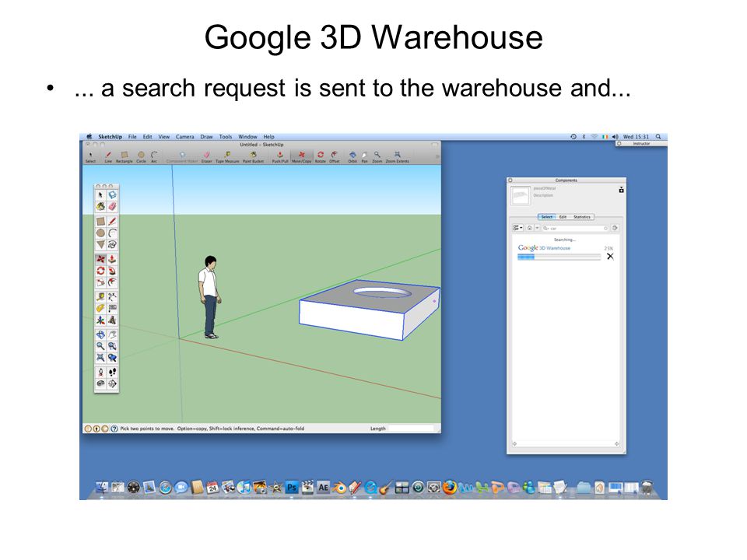747x560 pixels.
Task: Open the Window menu
Action: click(x=247, y=137)
